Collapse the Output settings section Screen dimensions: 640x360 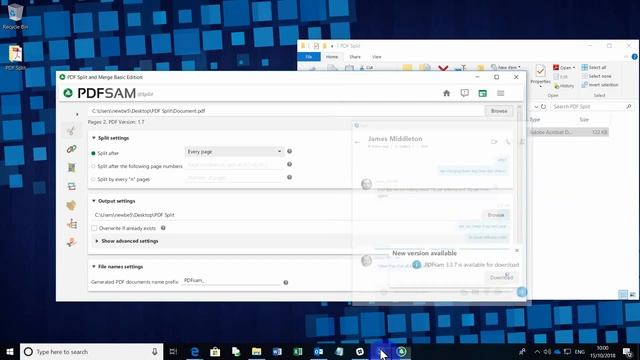pyautogui.click(x=93, y=201)
